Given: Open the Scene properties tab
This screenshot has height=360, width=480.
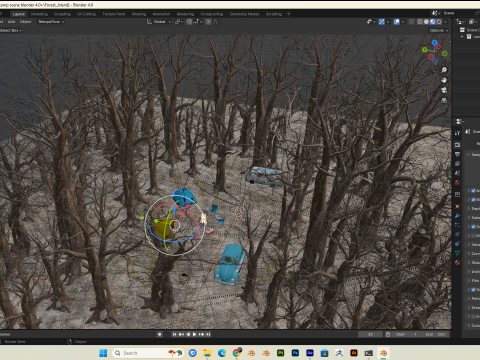Looking at the screenshot, I should (x=457, y=173).
